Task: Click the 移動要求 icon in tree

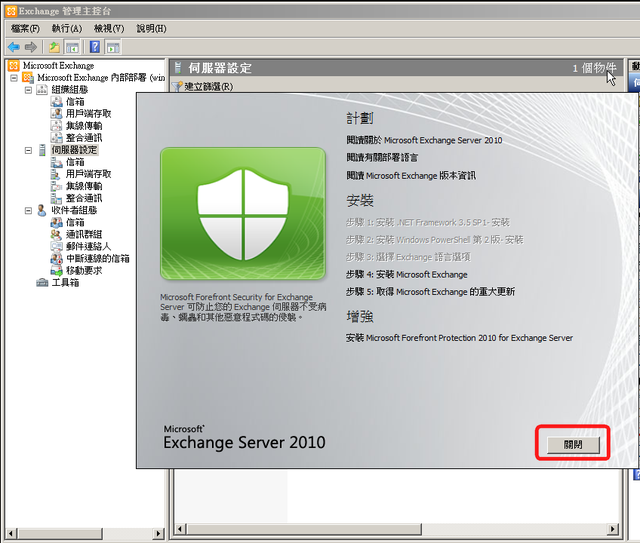Action: click(56, 270)
